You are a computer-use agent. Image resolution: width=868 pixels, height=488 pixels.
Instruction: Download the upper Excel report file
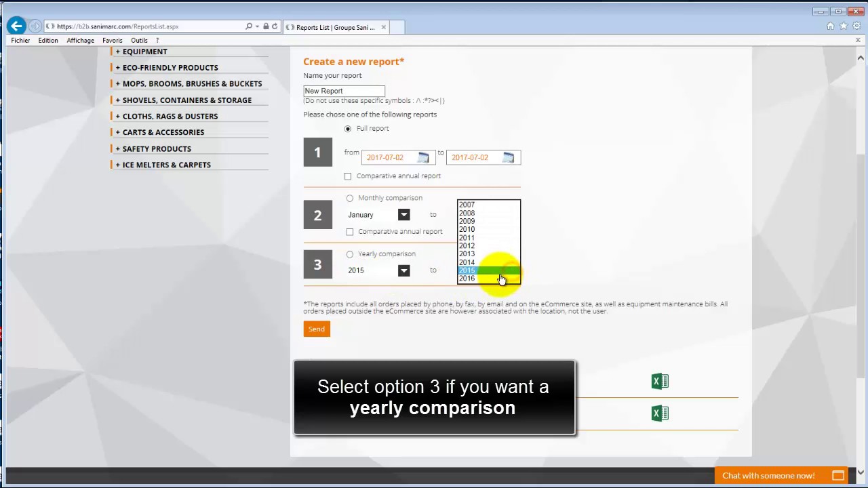pyautogui.click(x=660, y=382)
